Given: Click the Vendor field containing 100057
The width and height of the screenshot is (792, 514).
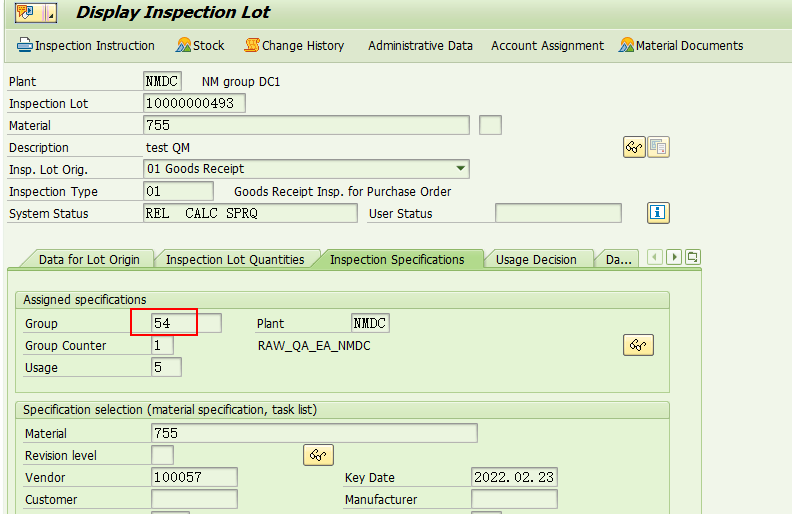Looking at the screenshot, I should pyautogui.click(x=194, y=477).
